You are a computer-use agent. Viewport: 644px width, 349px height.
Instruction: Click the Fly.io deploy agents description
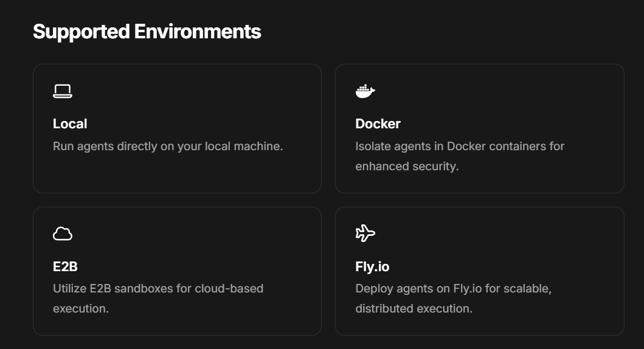[453, 288]
